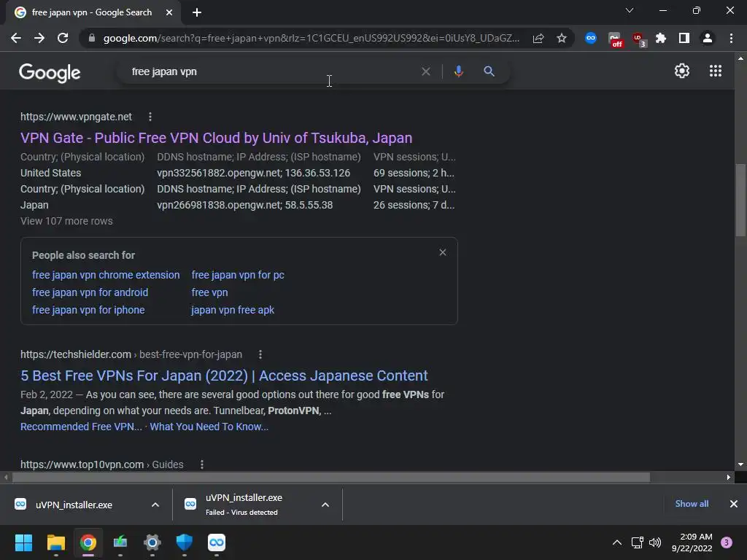Click the address bar URL
747x560 pixels.
[x=311, y=38]
